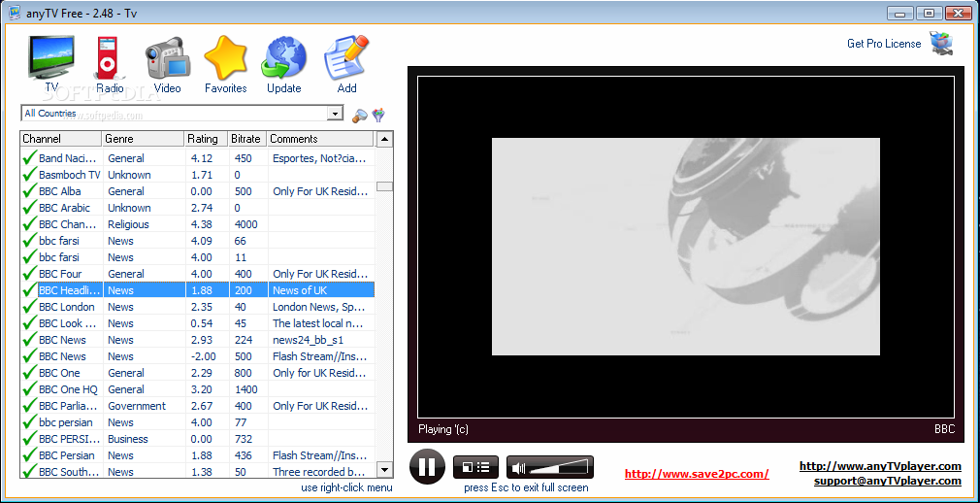Click the green check next to Basmboch TV
The width and height of the screenshot is (980, 503).
click(29, 175)
